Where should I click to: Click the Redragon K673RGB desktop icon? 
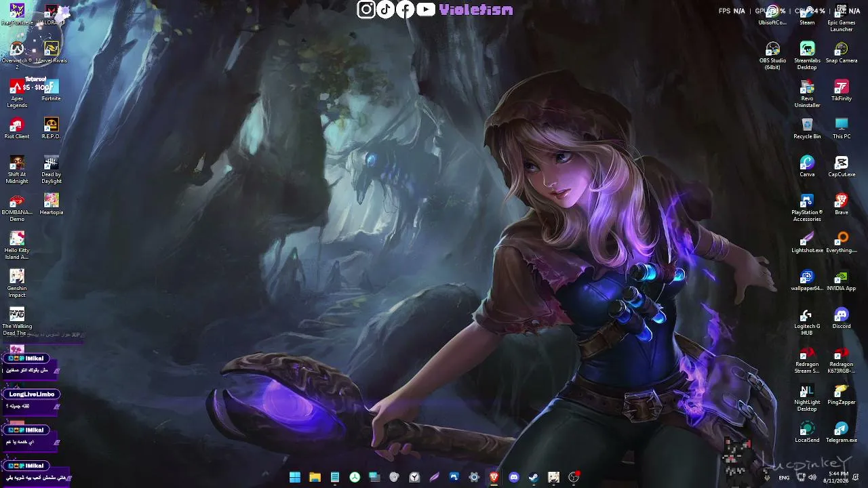842,359
